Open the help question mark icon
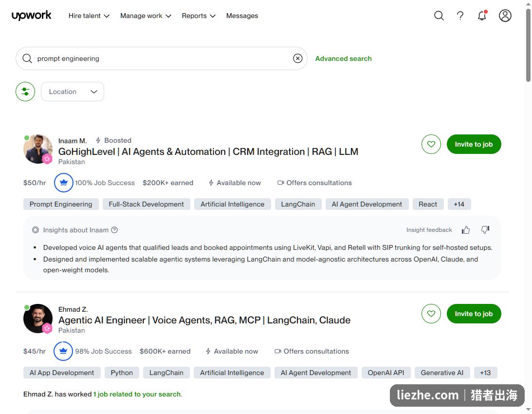This screenshot has width=532, height=414. click(460, 16)
